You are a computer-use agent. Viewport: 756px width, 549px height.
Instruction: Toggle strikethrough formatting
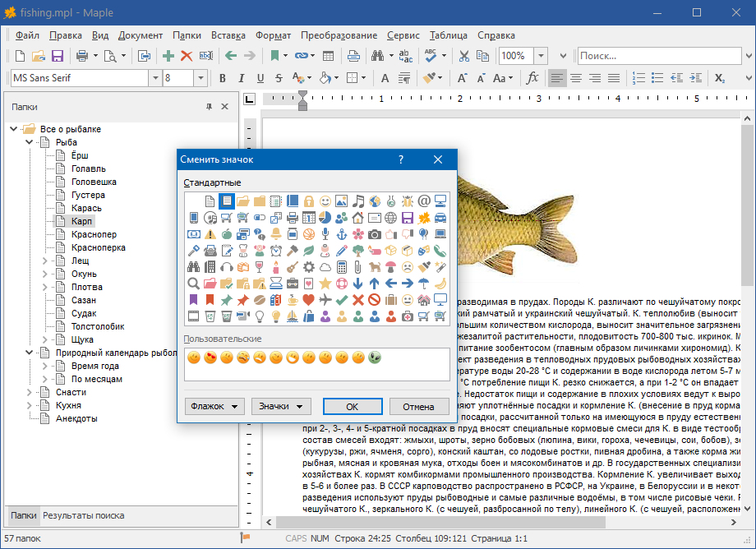click(280, 78)
